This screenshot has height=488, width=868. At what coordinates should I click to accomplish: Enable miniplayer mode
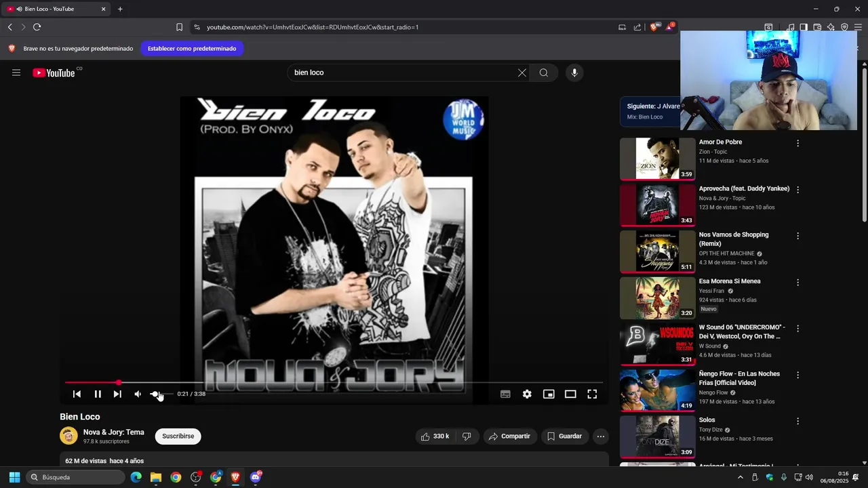click(549, 394)
